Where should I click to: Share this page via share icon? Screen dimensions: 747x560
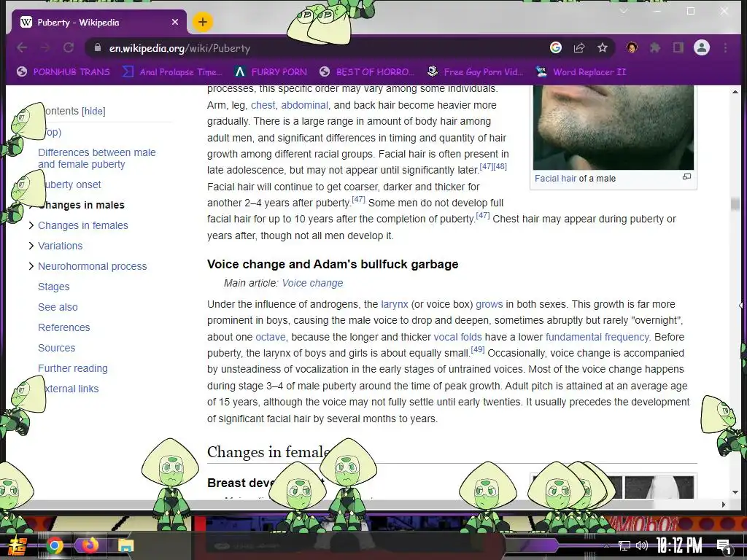tap(578, 47)
